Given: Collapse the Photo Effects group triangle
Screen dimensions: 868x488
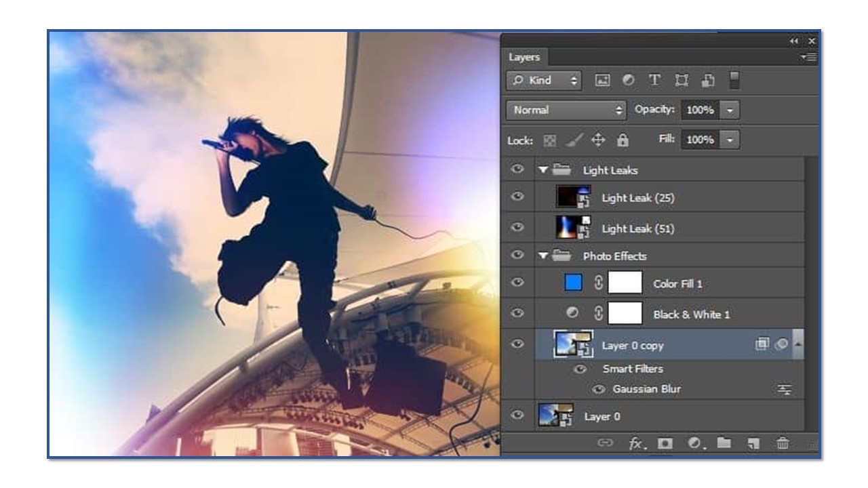Looking at the screenshot, I should pos(543,256).
